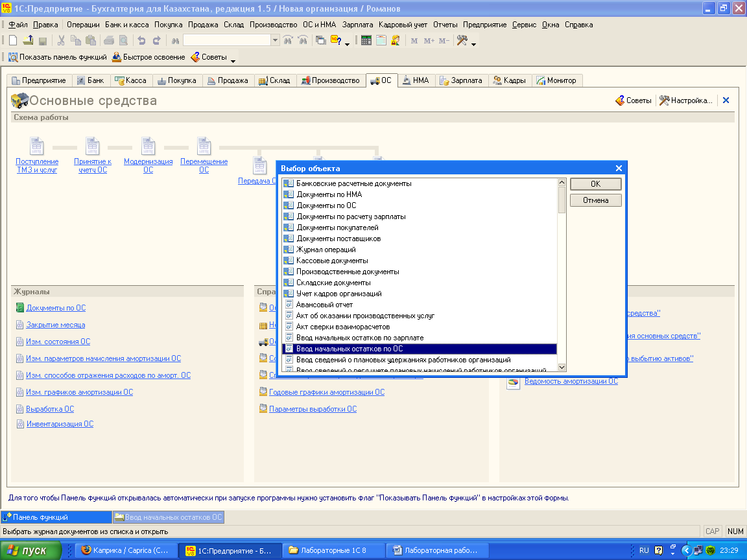Click Быстрое освоение button

click(148, 57)
